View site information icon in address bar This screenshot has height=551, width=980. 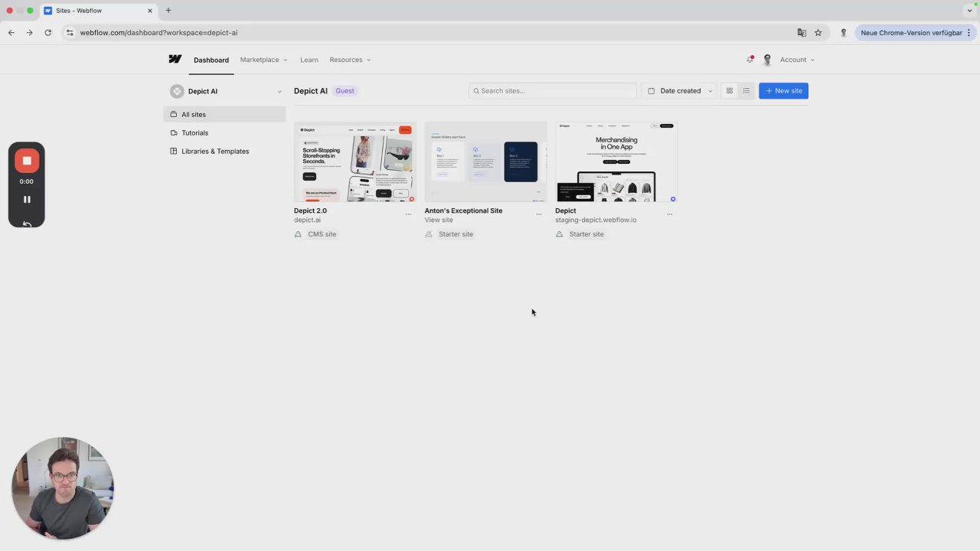(x=70, y=32)
